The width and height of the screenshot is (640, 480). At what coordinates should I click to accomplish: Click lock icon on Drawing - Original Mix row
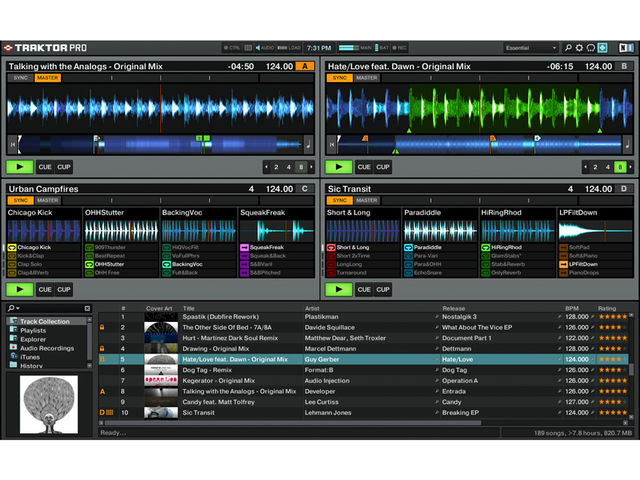pyautogui.click(x=102, y=349)
